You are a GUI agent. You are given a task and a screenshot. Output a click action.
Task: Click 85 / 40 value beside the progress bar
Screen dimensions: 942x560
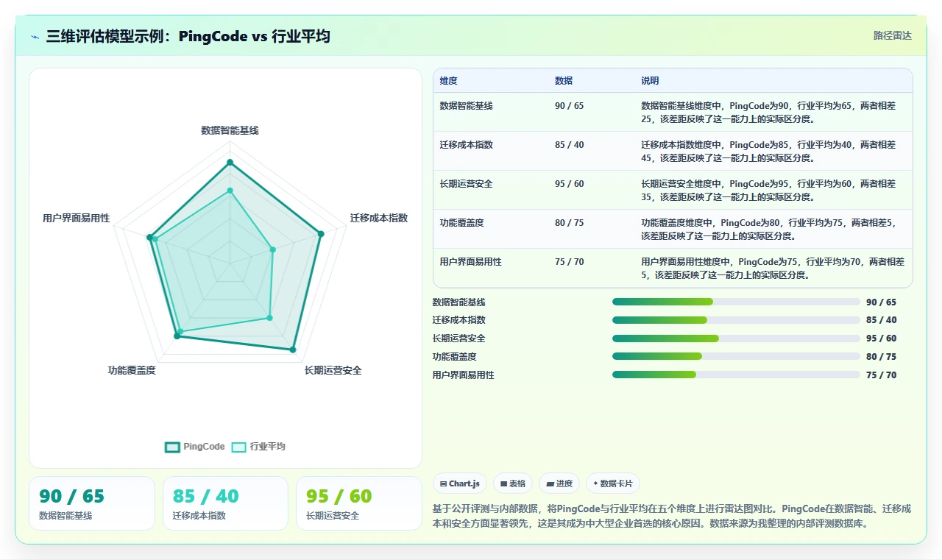(x=882, y=320)
